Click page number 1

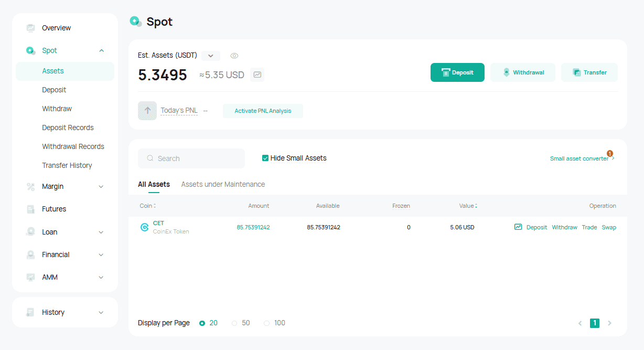pos(595,323)
